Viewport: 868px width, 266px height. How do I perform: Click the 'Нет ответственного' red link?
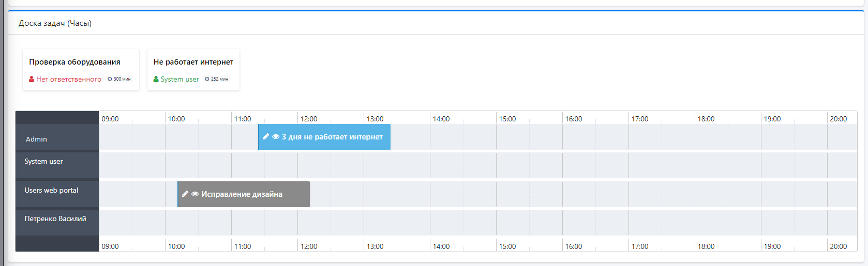tap(69, 79)
